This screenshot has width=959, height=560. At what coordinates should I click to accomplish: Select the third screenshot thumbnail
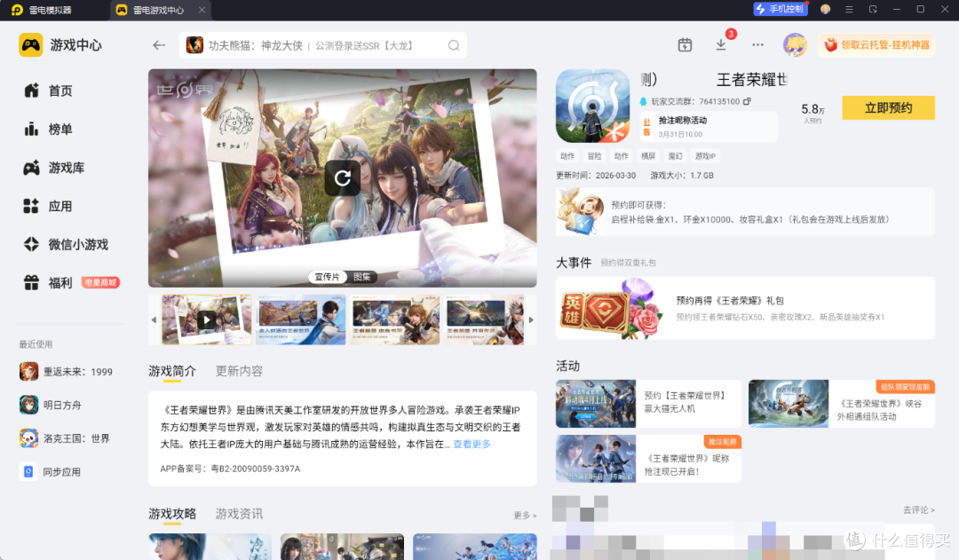[x=395, y=319]
